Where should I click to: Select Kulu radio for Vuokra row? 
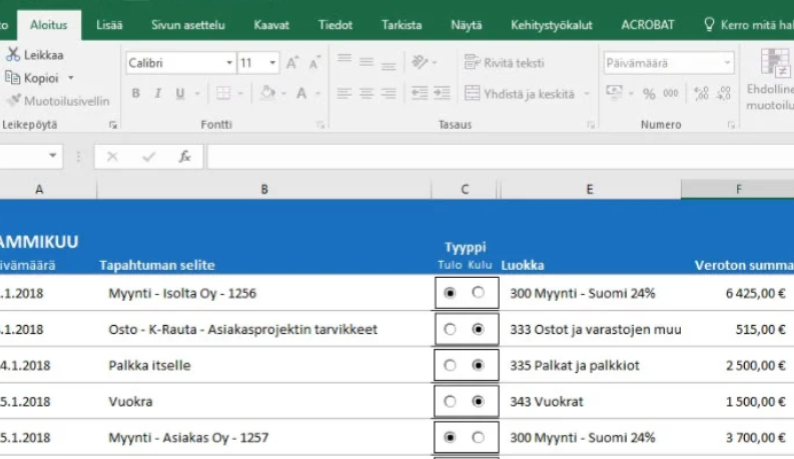pyautogui.click(x=478, y=401)
